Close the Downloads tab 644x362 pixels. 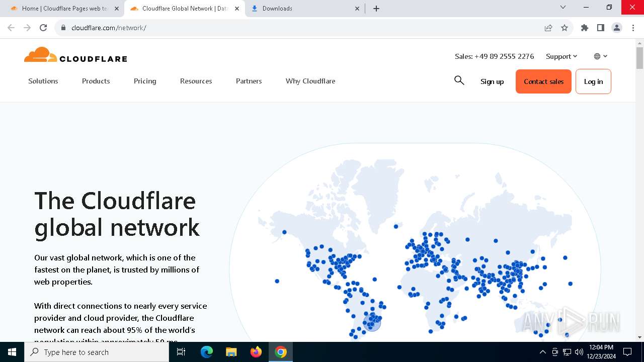[x=357, y=9]
